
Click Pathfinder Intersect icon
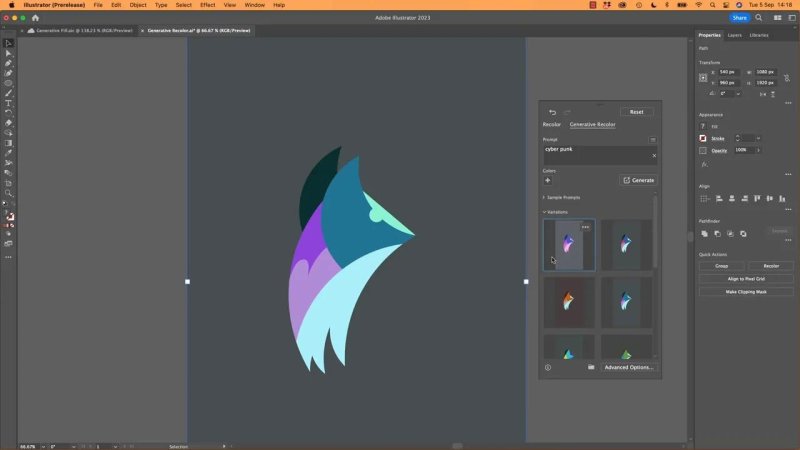pos(730,234)
